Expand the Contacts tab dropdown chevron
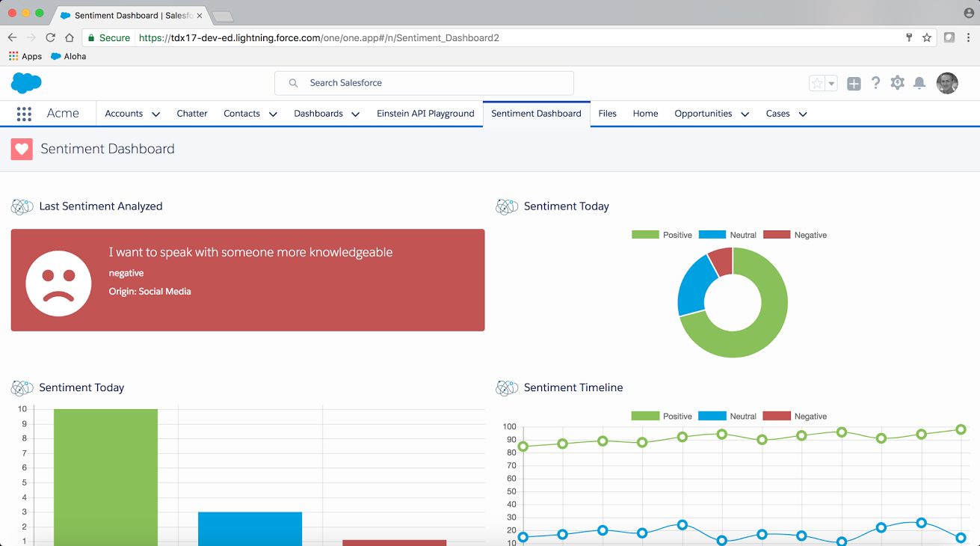The height and width of the screenshot is (546, 980). [x=273, y=114]
